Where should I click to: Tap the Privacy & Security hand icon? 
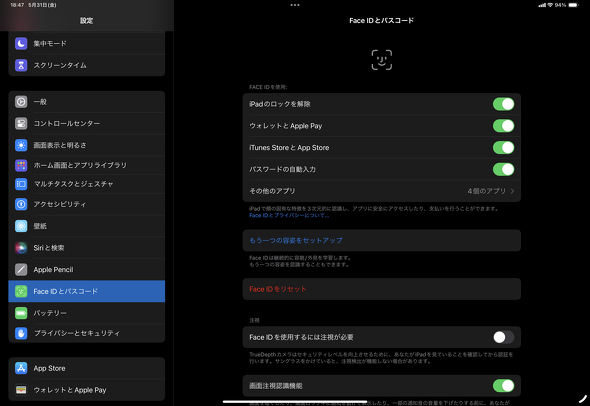pos(21,333)
